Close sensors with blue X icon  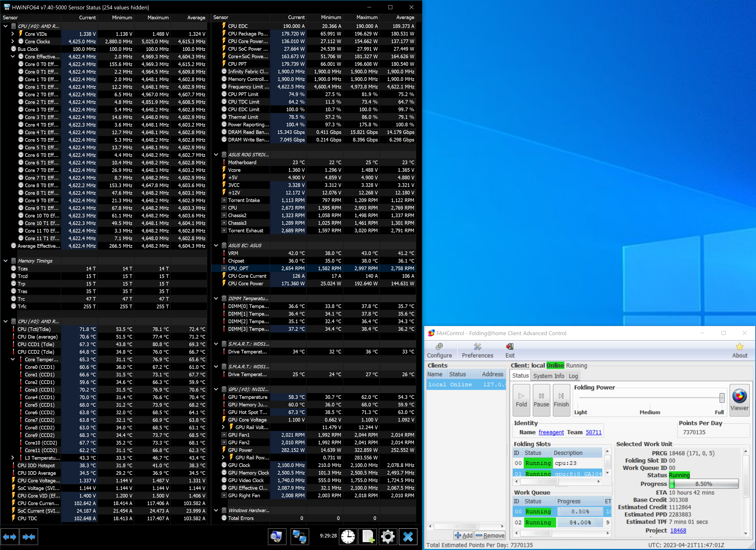click(x=408, y=537)
